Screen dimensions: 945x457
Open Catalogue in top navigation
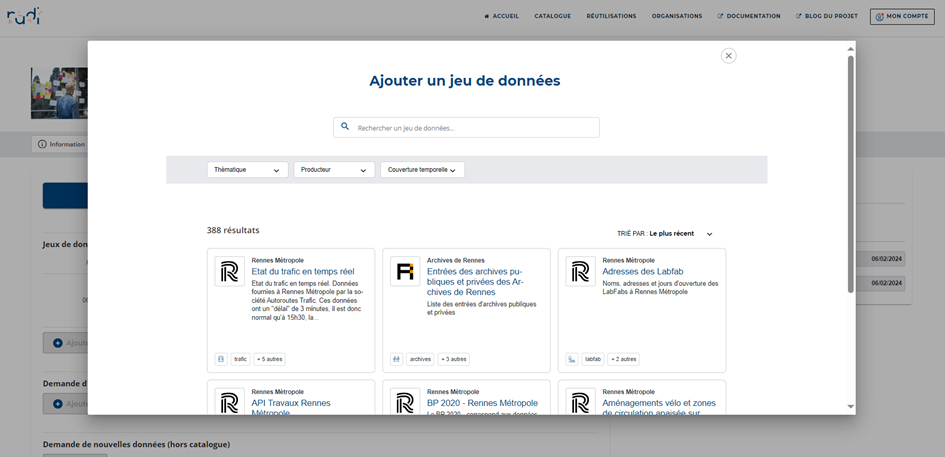tap(553, 16)
